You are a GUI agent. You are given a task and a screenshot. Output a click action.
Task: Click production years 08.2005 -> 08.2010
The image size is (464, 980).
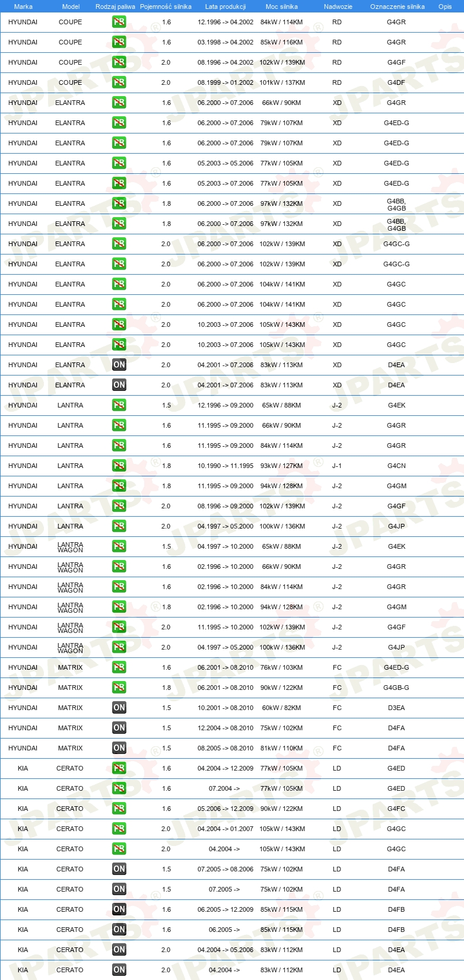(225, 748)
